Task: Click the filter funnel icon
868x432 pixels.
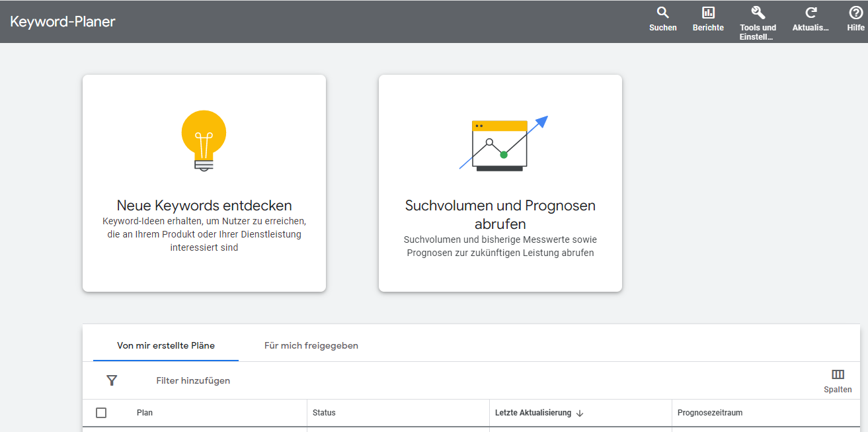Action: pos(112,380)
